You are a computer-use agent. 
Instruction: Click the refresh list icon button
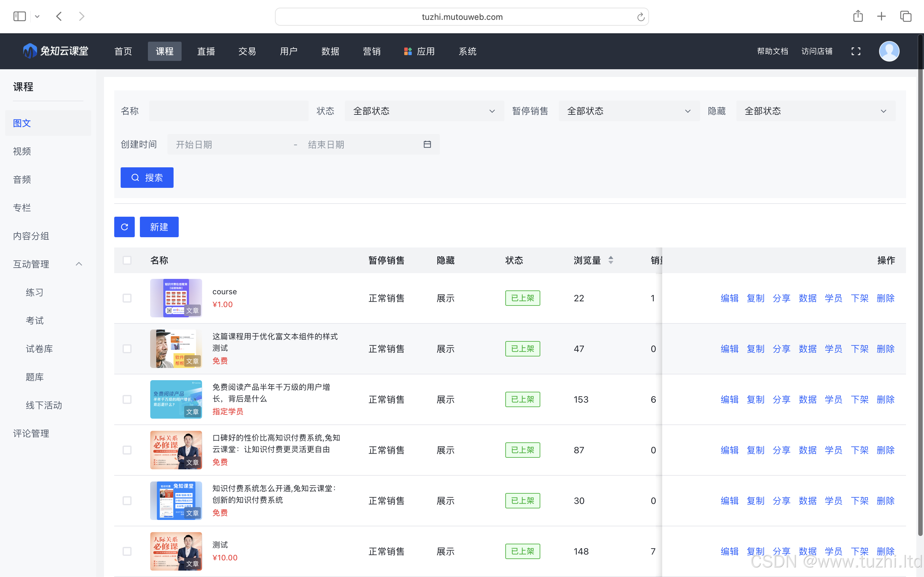point(124,227)
